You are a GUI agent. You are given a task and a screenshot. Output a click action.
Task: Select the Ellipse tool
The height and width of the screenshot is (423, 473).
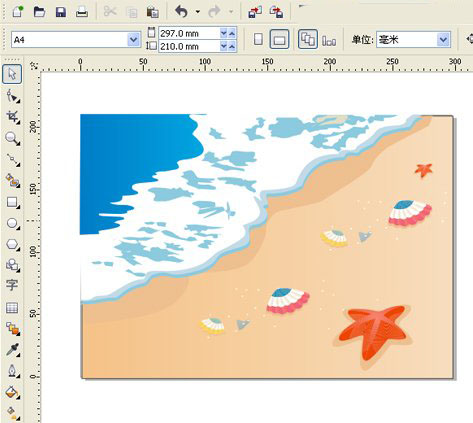[x=13, y=223]
